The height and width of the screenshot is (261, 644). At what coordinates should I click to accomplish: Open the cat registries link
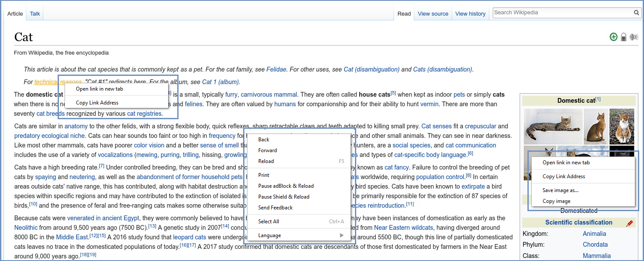coord(144,114)
